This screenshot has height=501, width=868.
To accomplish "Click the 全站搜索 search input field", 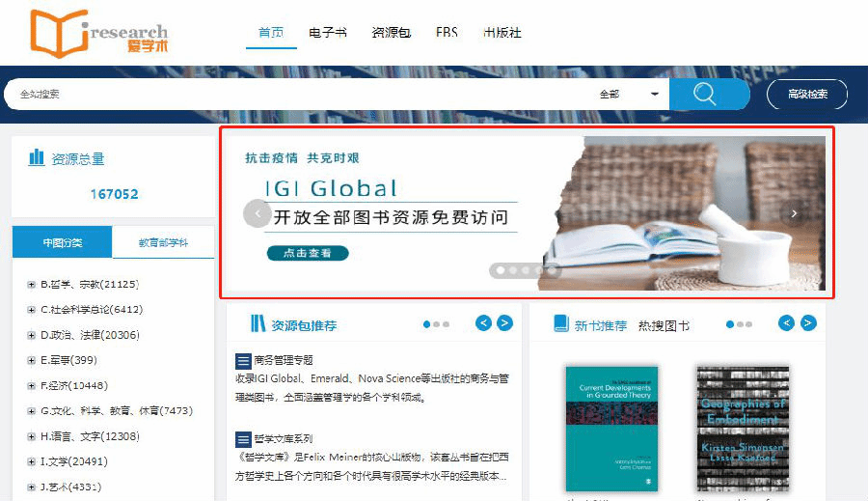I will click(x=289, y=94).
